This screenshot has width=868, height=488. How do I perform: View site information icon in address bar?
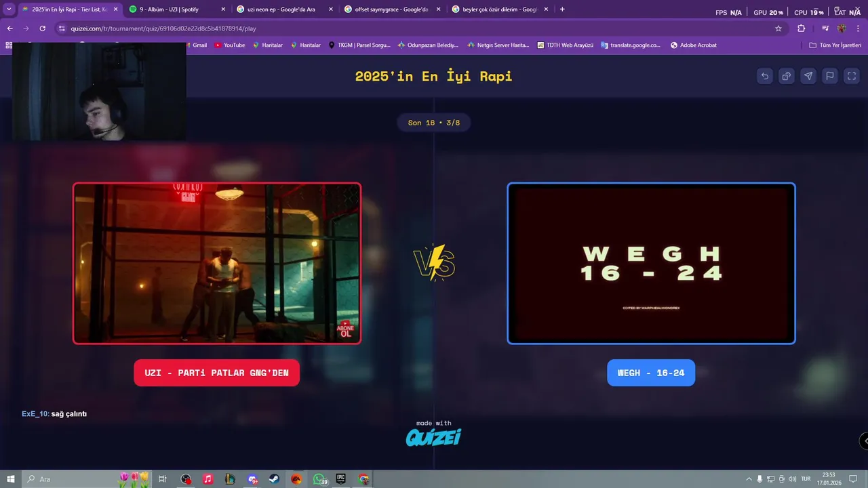(x=62, y=28)
